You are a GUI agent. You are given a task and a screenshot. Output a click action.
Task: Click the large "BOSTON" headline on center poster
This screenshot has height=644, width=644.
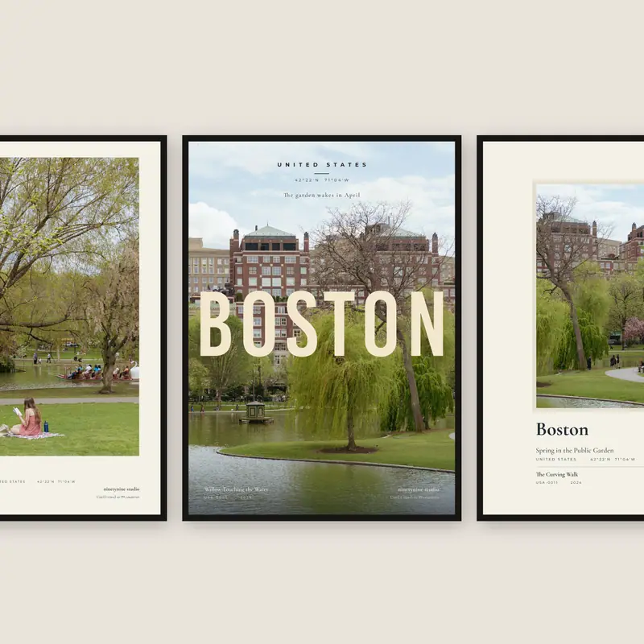(321, 324)
